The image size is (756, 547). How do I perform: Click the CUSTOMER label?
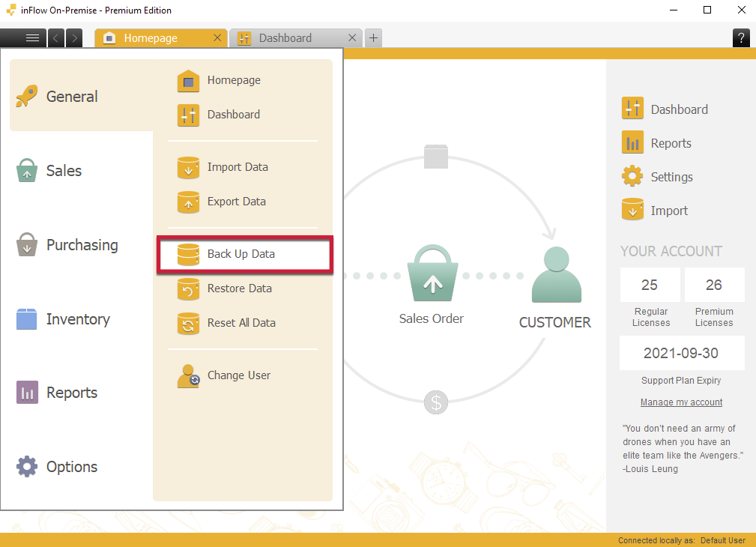pos(555,322)
